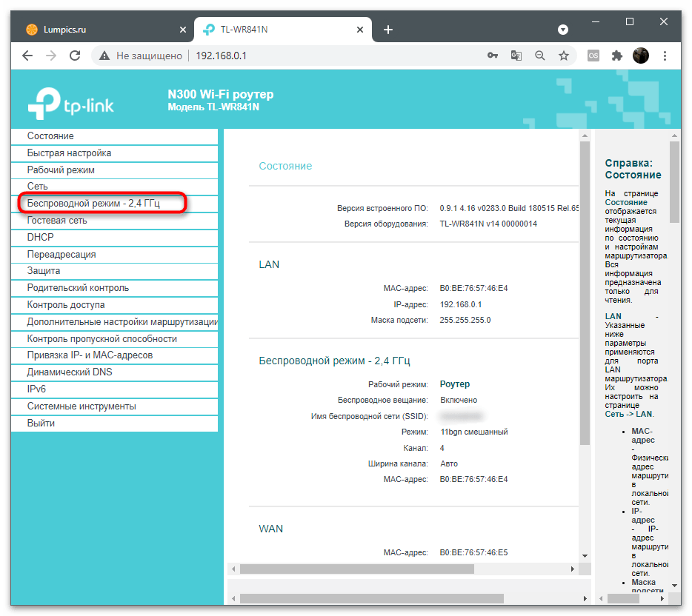Open Беспроводной режим - 2,4 ГГц menu
This screenshot has height=616, width=692.
(x=114, y=204)
